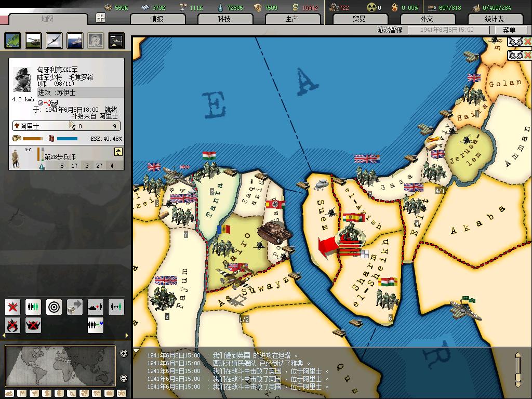The image size is (532, 399).
Task: Click the plus icon beside map tab
Action: point(101,18)
